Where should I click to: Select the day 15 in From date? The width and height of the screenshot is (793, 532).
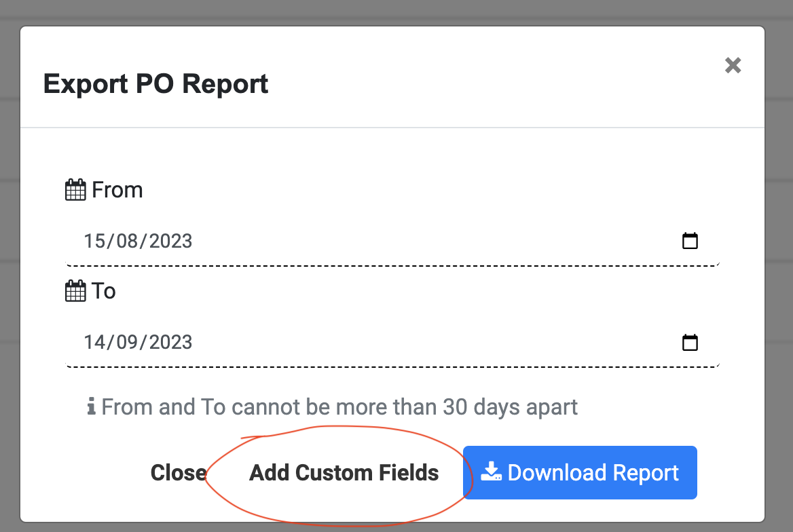point(94,241)
